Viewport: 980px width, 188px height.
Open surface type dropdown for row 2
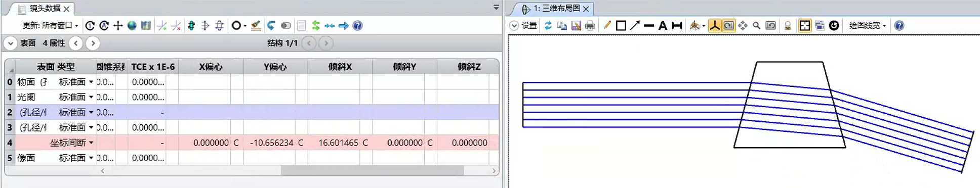pyautogui.click(x=91, y=112)
